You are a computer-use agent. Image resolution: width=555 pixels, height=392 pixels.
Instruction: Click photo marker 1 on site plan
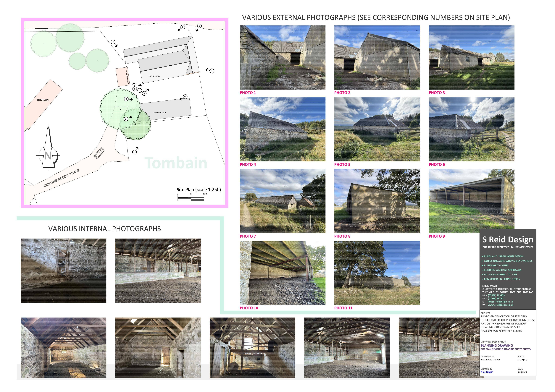coord(135,89)
